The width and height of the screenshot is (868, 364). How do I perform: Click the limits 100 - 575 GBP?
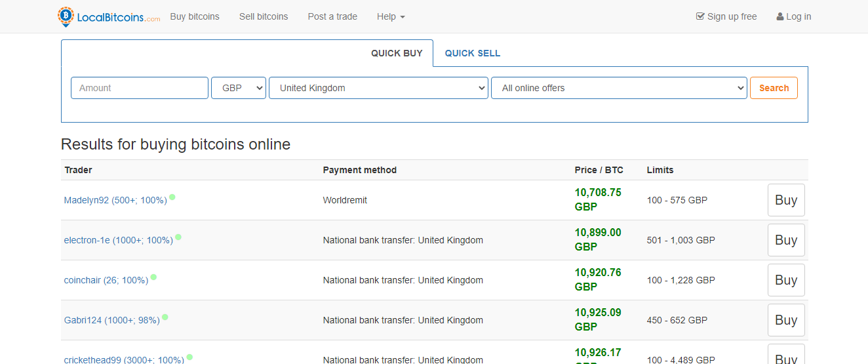tap(677, 200)
